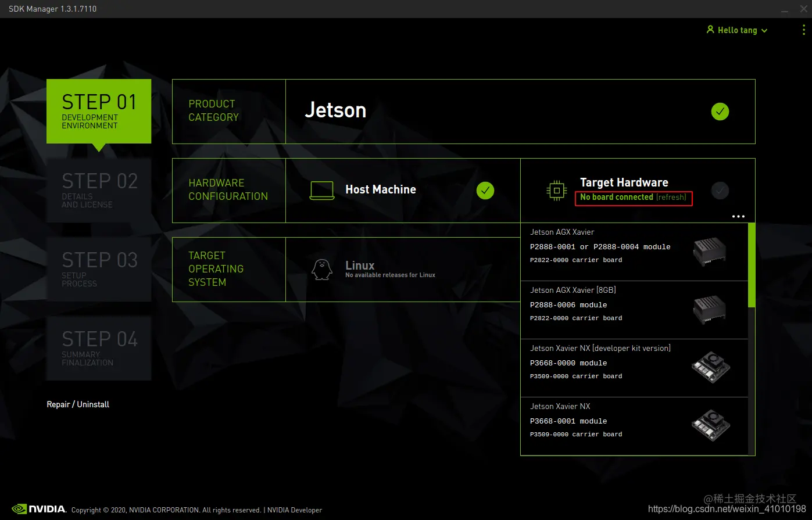Viewport: 812px width, 520px height.
Task: Click the Xavier NX developer kit thumbnail
Action: pyautogui.click(x=711, y=368)
